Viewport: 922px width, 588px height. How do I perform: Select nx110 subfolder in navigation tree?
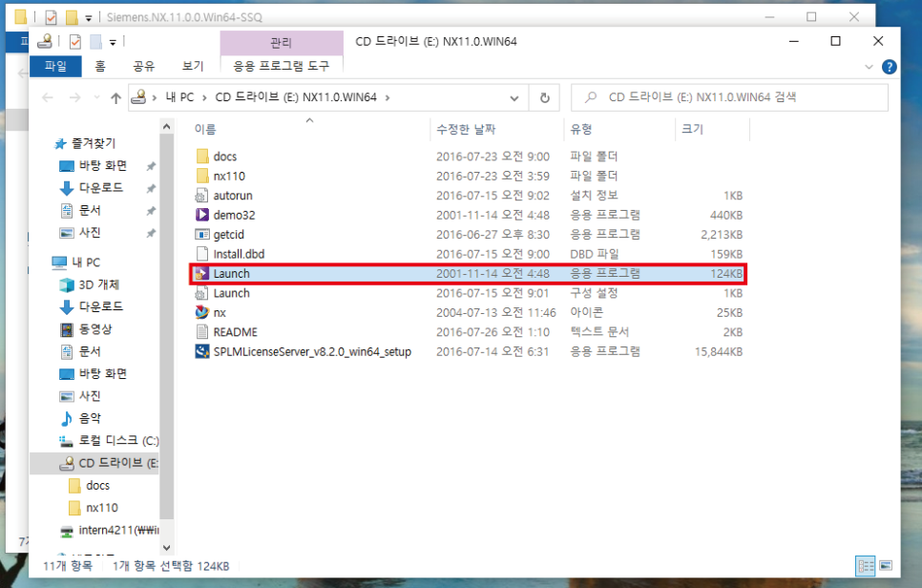coord(102,508)
